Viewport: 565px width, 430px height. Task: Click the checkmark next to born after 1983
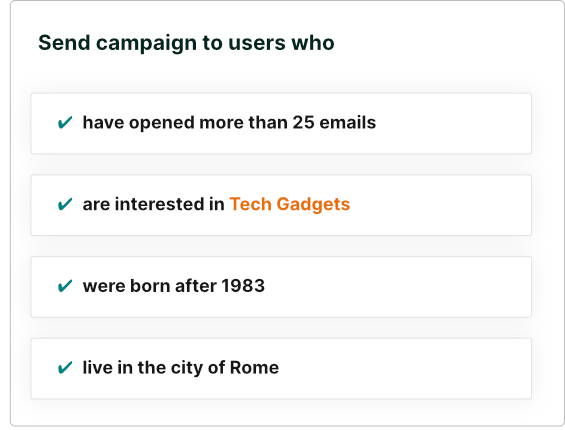point(65,286)
